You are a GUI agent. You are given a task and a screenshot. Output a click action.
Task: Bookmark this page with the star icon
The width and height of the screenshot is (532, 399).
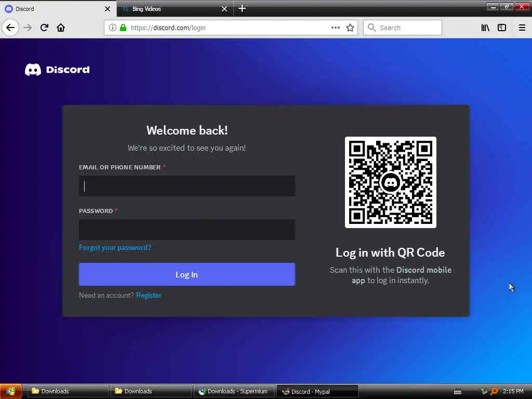point(350,28)
